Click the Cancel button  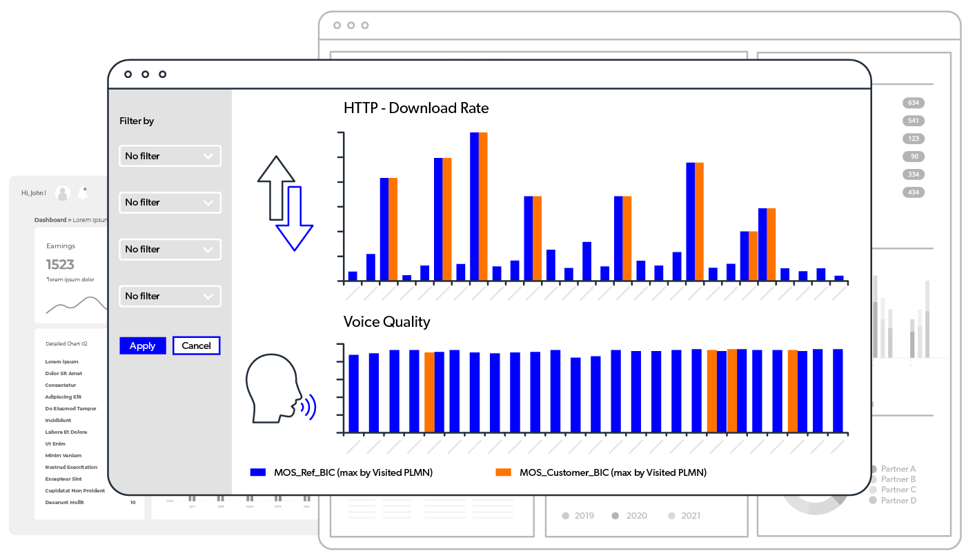click(x=196, y=346)
